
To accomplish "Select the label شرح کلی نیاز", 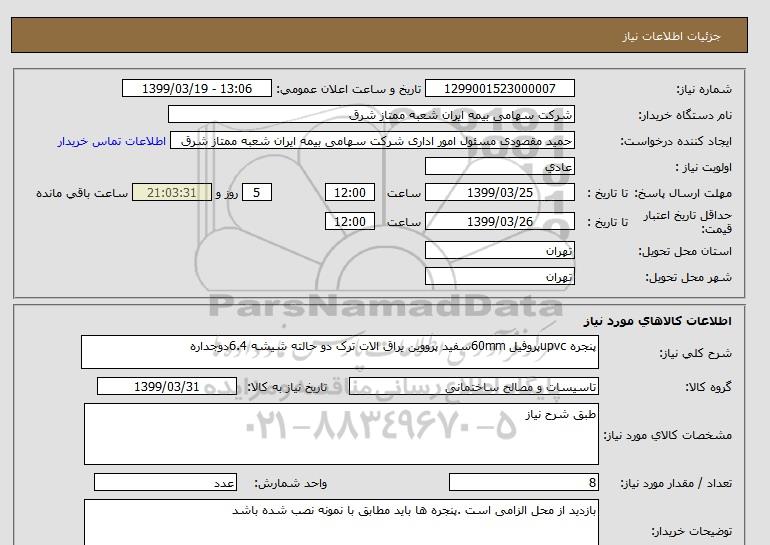I will (x=695, y=354).
